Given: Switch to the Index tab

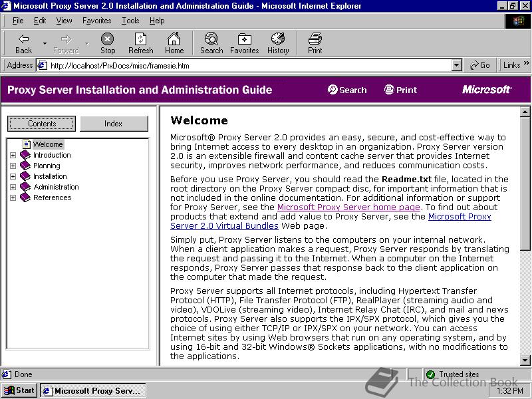Looking at the screenshot, I should click(x=114, y=124).
